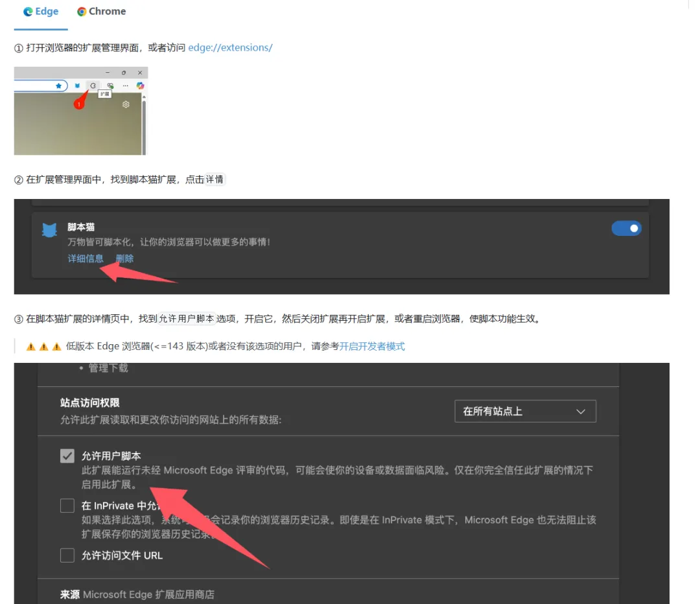
Task: Click the address bar in the thumbnail browser
Action: coord(40,86)
